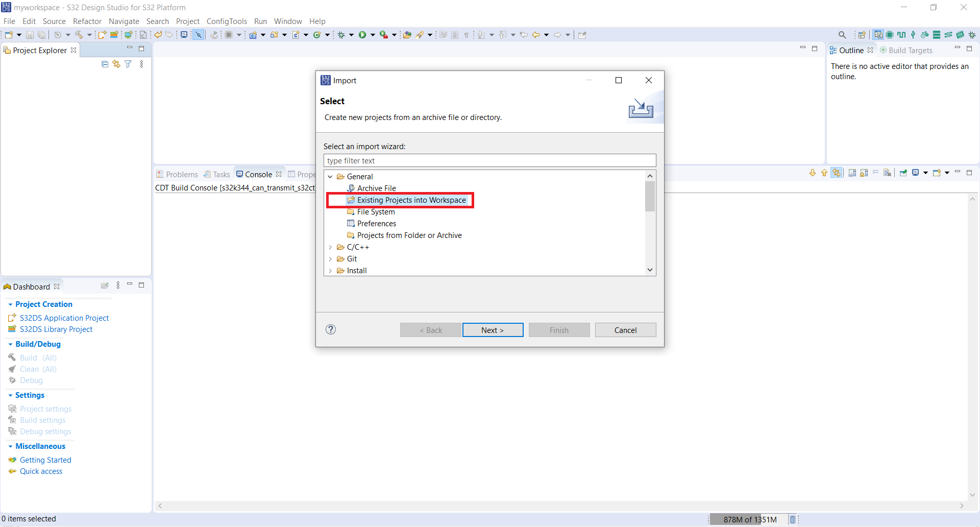Click the type filter text field
This screenshot has height=527, width=980.
[489, 160]
